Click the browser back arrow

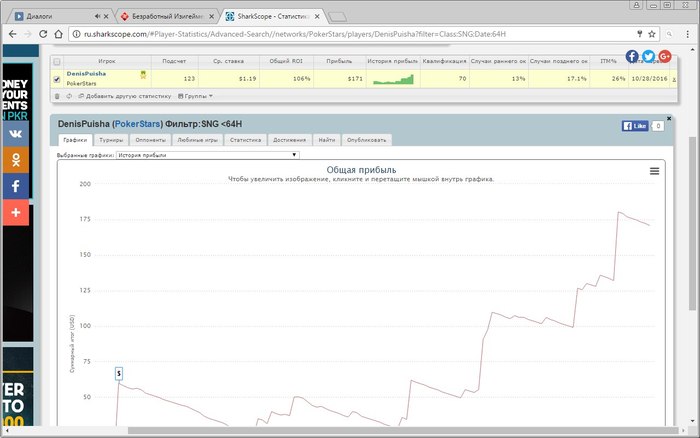(12, 34)
